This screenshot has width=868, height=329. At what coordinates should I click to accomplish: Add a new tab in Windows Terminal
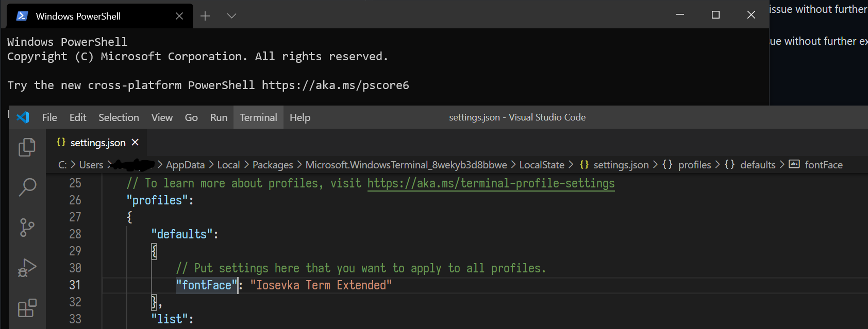click(205, 16)
